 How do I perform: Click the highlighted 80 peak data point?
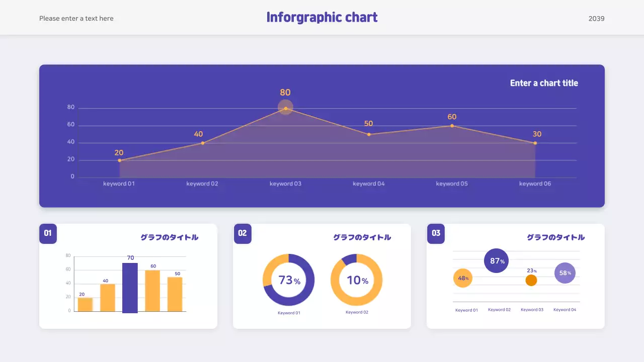click(285, 108)
